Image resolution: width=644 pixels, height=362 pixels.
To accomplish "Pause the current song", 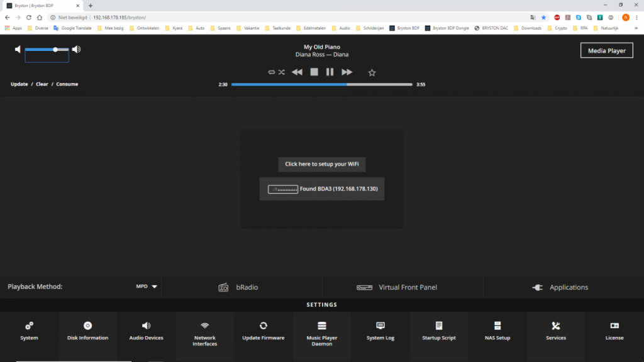I will 330,72.
